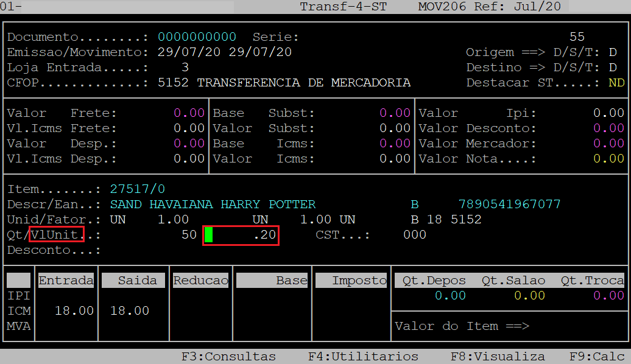
Task: Click the Documento number 0000000000
Action: 197,37
